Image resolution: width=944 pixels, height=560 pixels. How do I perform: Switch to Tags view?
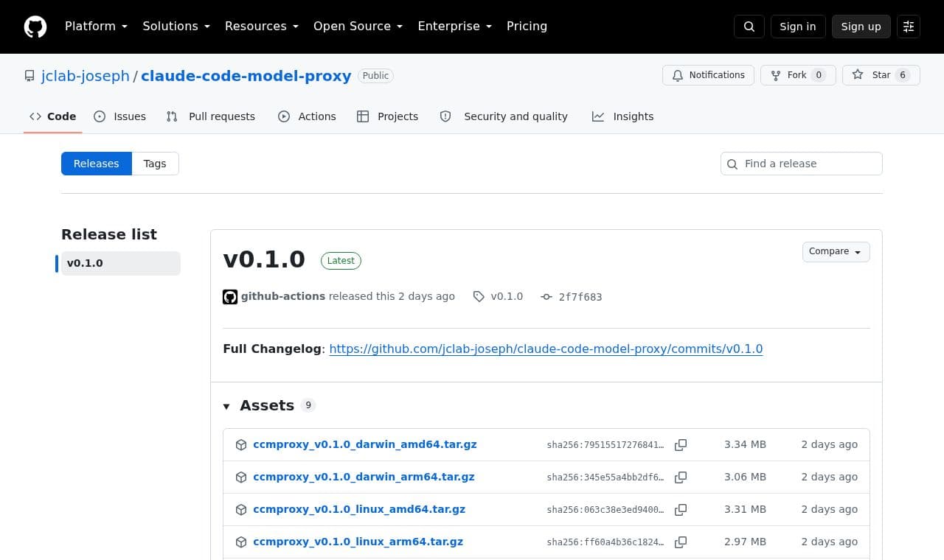tap(155, 164)
